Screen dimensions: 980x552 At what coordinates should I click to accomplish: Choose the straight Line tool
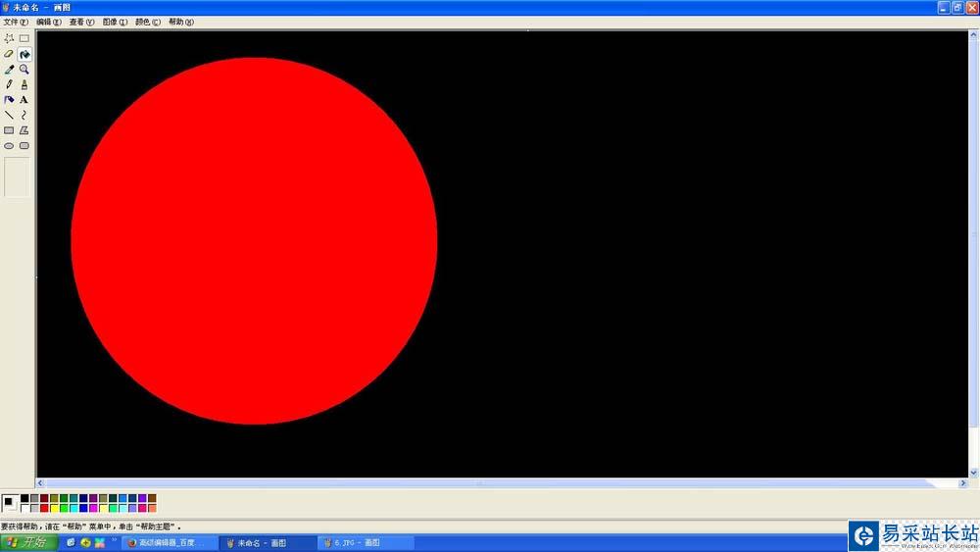tap(9, 115)
